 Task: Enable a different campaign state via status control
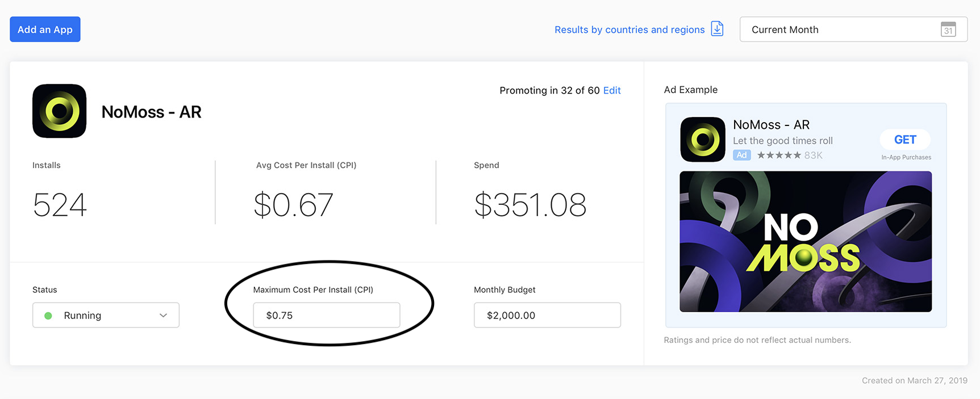pos(106,315)
